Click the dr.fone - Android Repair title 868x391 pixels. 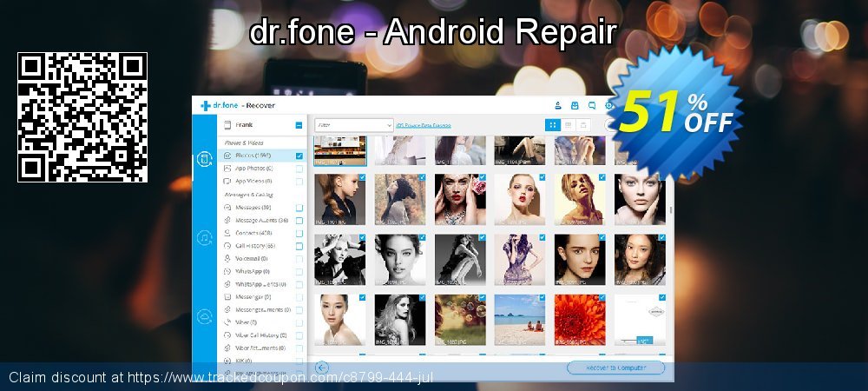coord(433,32)
